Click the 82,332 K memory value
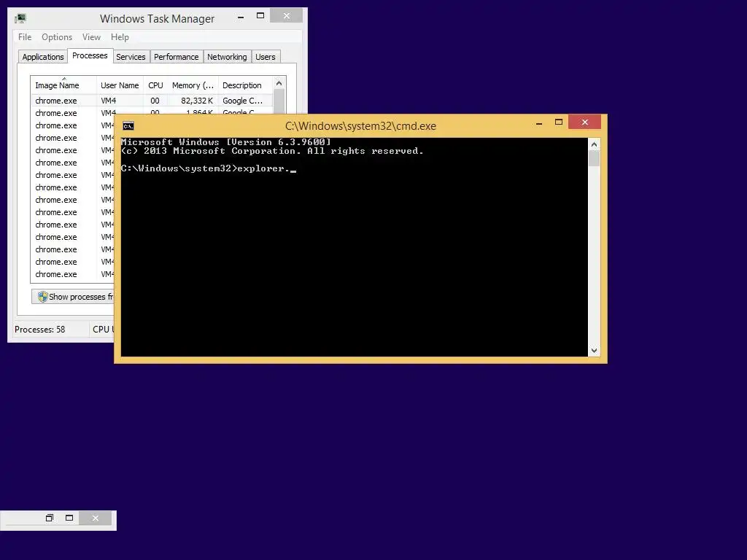The width and height of the screenshot is (747, 560). (197, 101)
